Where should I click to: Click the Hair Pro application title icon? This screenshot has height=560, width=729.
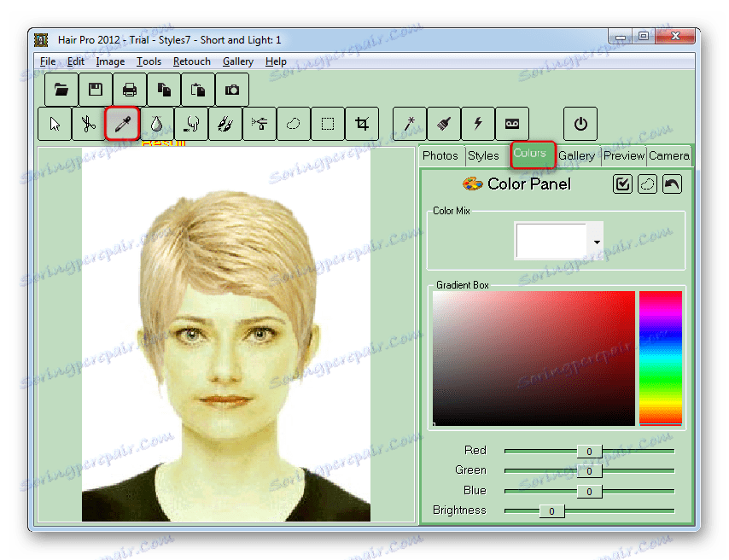(41, 40)
